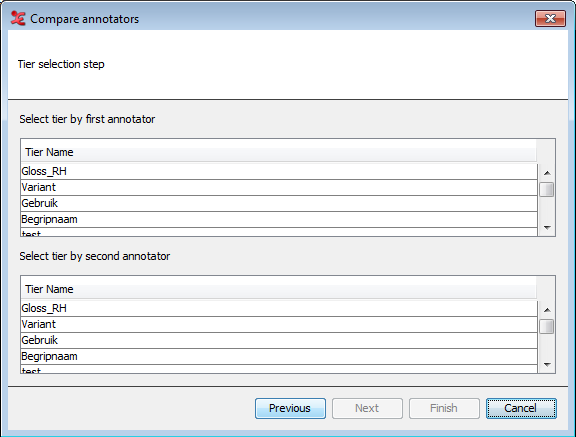576x437 pixels.
Task: Select Variant tier for second annotator
Action: [x=279, y=324]
